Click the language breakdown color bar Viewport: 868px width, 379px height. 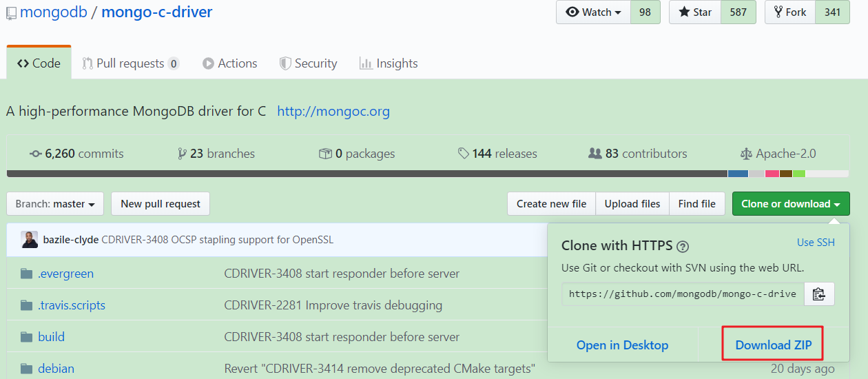tap(427, 174)
